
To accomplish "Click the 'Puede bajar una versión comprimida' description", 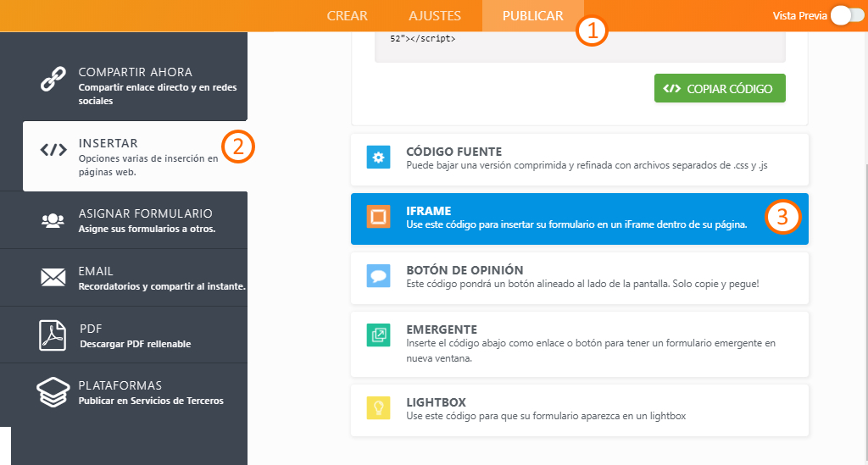I will coord(587,165).
